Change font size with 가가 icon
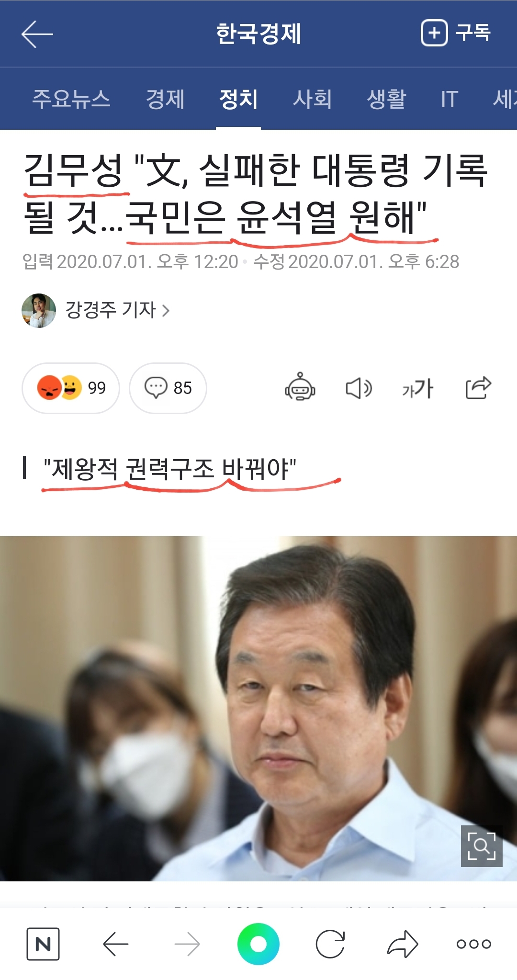Image resolution: width=517 pixels, height=980 pixels. (417, 388)
